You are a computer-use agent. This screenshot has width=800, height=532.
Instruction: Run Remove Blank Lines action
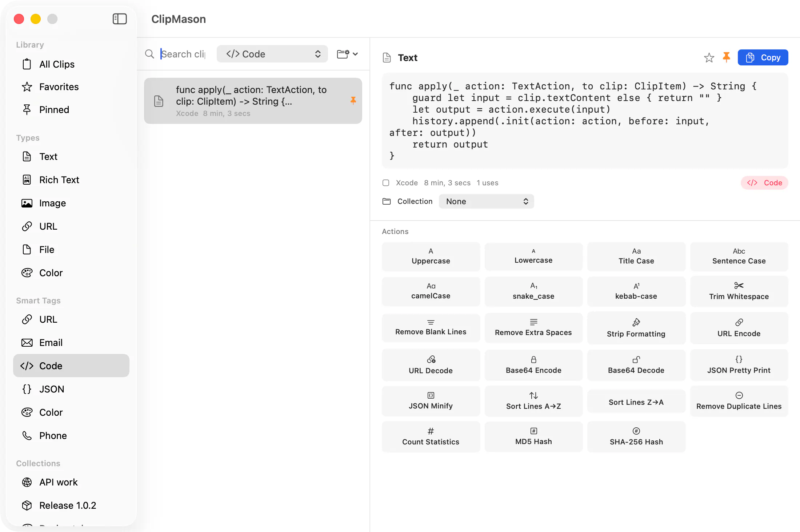pos(431,328)
